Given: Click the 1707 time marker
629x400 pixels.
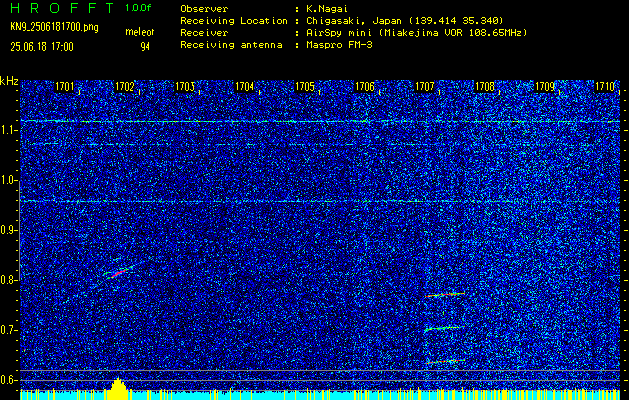Looking at the screenshot, I should [x=425, y=87].
